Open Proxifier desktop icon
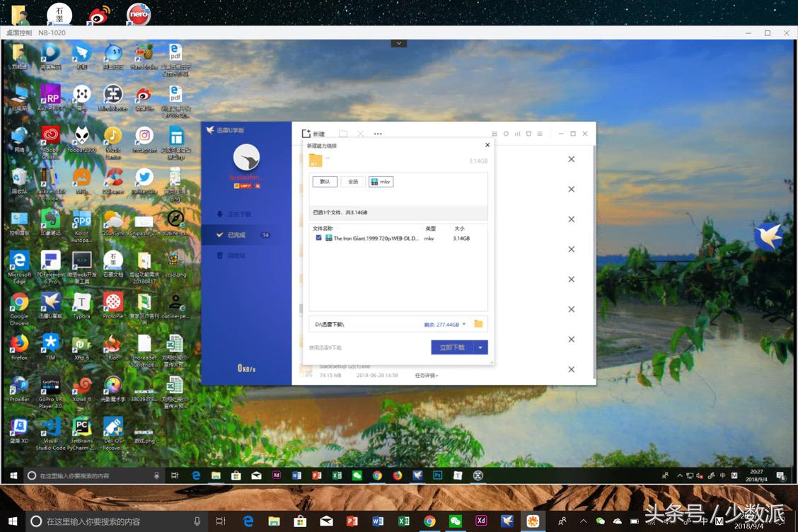 [x=19, y=389]
